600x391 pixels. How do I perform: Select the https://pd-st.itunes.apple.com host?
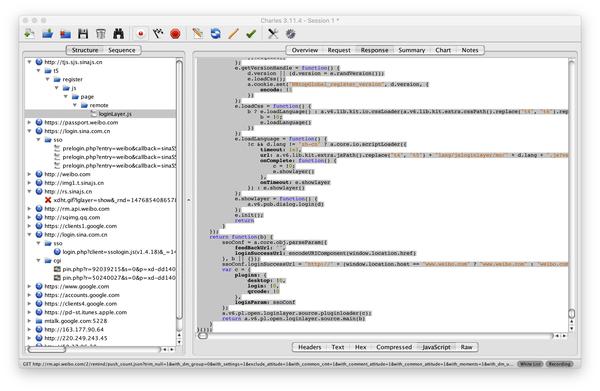(x=85, y=312)
